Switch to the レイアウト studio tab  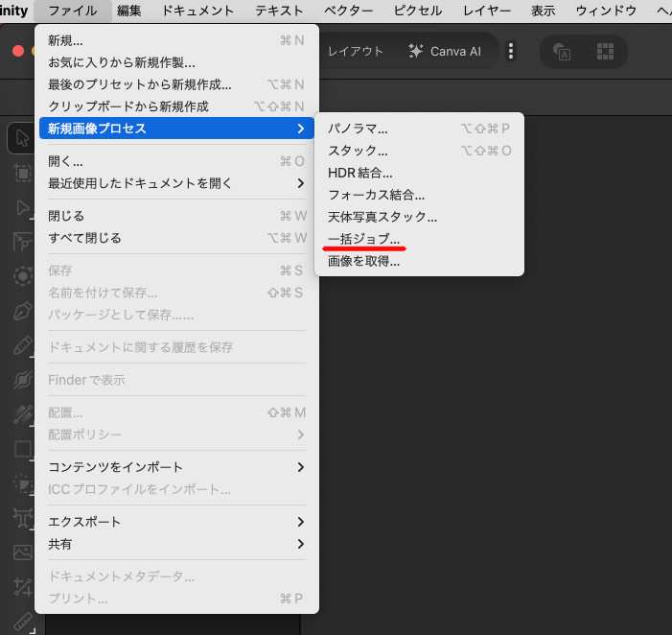tap(356, 52)
